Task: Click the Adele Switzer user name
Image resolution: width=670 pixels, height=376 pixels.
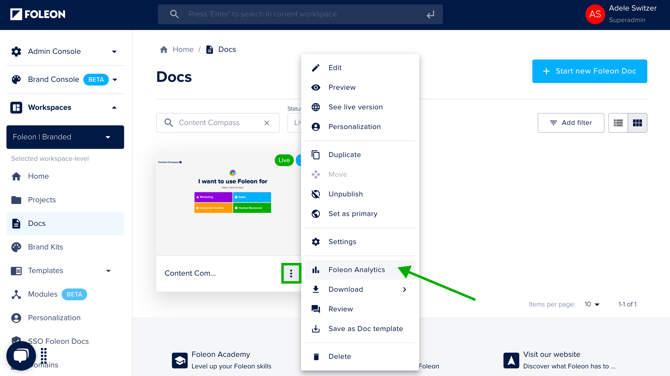Action: click(x=632, y=9)
